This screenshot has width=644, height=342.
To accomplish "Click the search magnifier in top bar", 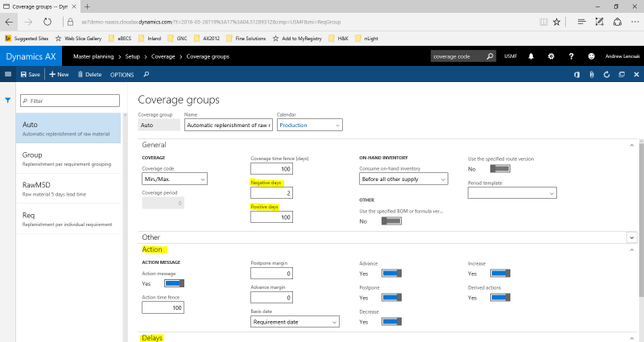I will (489, 56).
